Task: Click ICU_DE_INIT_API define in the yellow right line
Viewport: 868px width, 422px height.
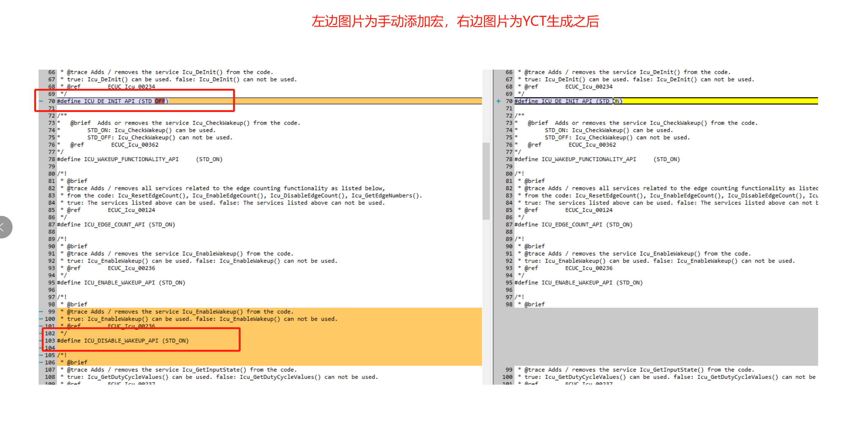Action: click(x=568, y=101)
